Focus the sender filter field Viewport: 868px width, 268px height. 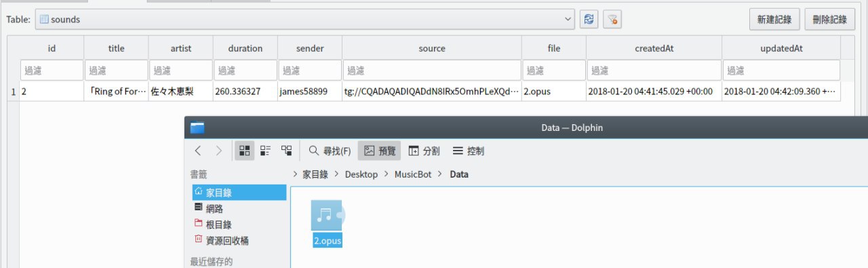(x=309, y=70)
